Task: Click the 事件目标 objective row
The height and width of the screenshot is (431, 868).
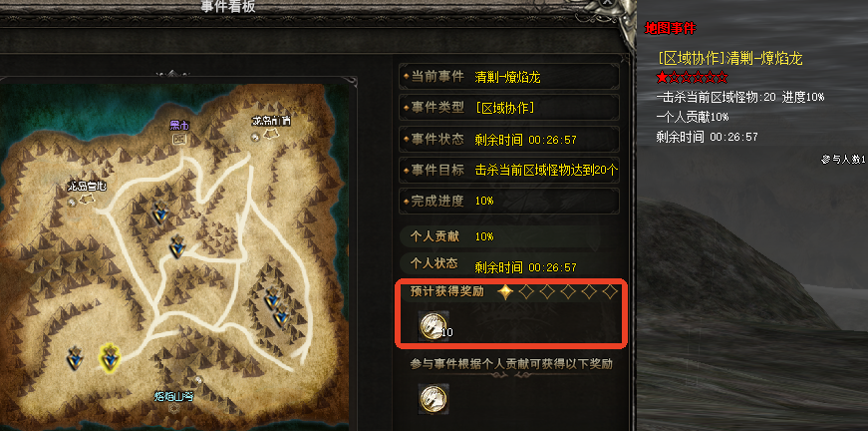Action: click(508, 170)
